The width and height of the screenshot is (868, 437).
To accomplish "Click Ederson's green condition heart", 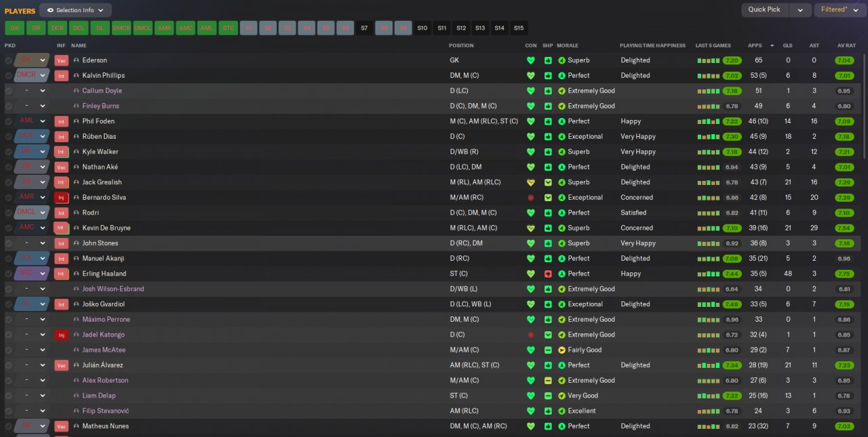I will (530, 60).
